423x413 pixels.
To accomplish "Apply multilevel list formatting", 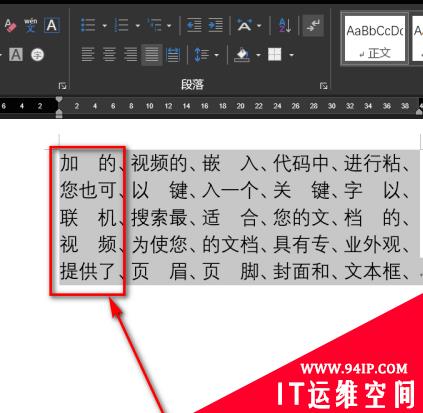I will tap(155, 25).
